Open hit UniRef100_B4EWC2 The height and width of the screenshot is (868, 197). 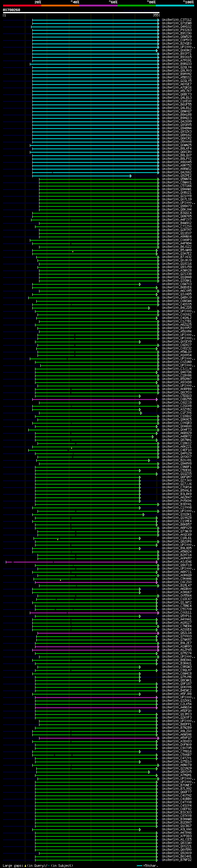(x=177, y=690)
